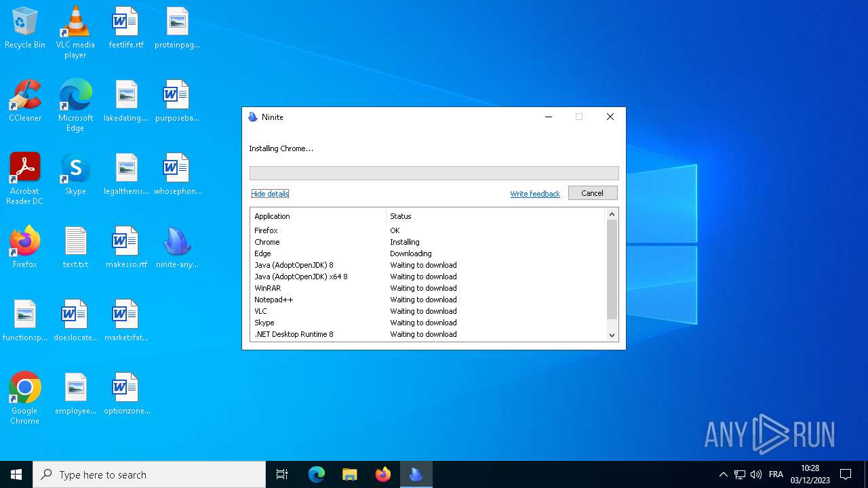Select employee... image file icon

coord(75,394)
